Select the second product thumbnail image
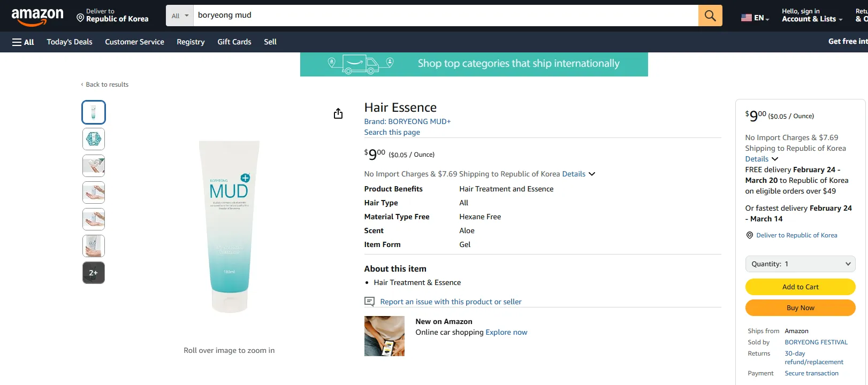The width and height of the screenshot is (868, 385). [94, 139]
